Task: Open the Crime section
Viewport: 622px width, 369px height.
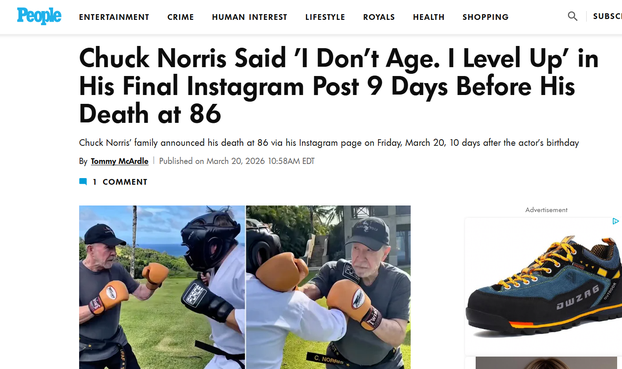Action: click(x=180, y=17)
